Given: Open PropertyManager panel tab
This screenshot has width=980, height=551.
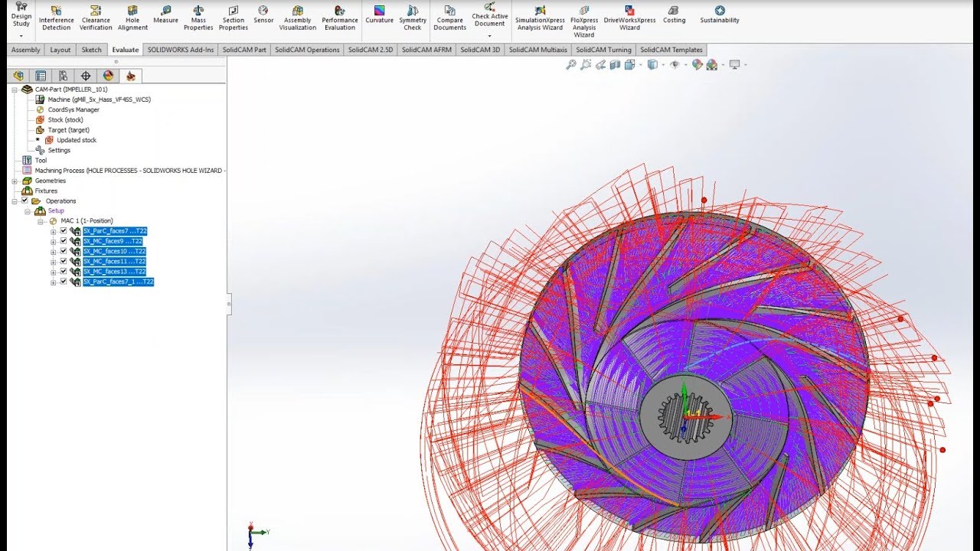Looking at the screenshot, I should point(41,76).
